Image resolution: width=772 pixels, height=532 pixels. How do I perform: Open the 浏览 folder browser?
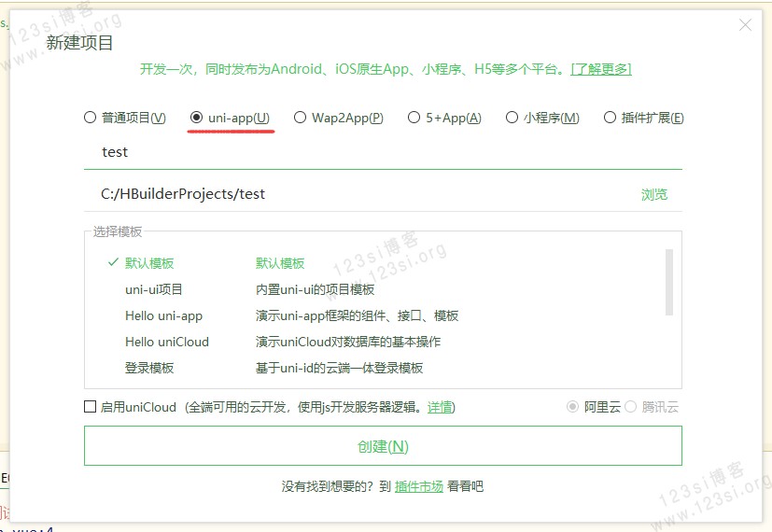coord(653,194)
